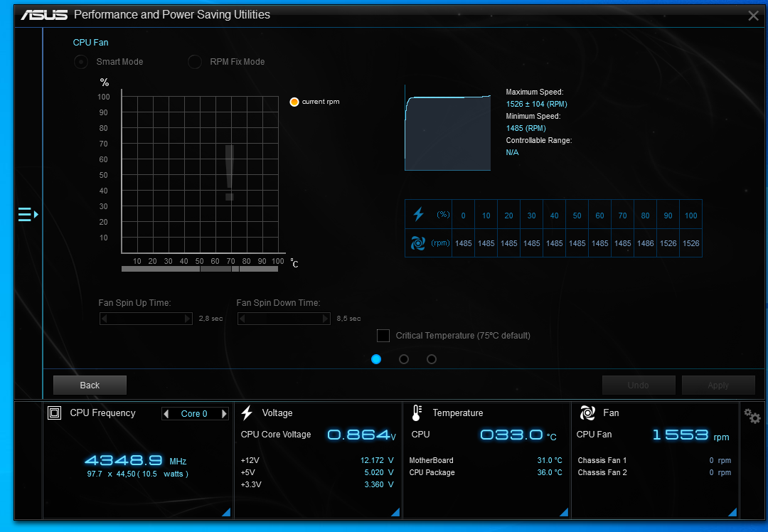Switch to next core with right arrow
The height and width of the screenshot is (532, 768).
(224, 414)
